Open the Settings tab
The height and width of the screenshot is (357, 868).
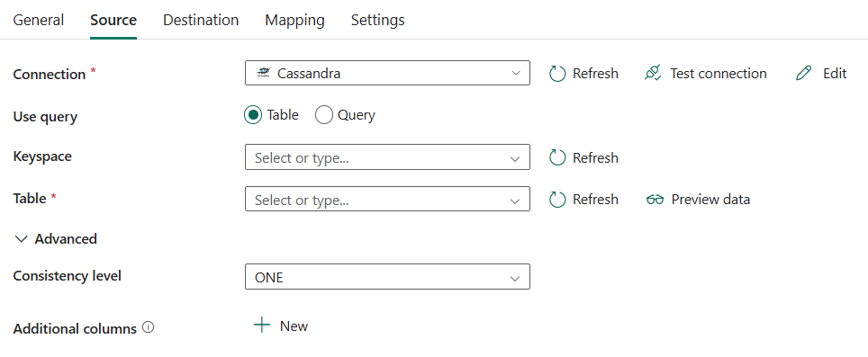[377, 20]
